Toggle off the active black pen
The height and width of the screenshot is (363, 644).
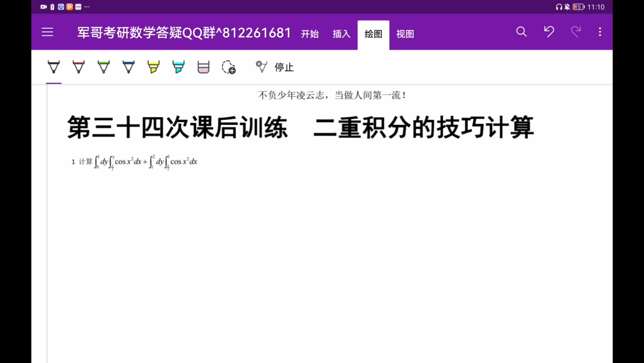(x=53, y=67)
